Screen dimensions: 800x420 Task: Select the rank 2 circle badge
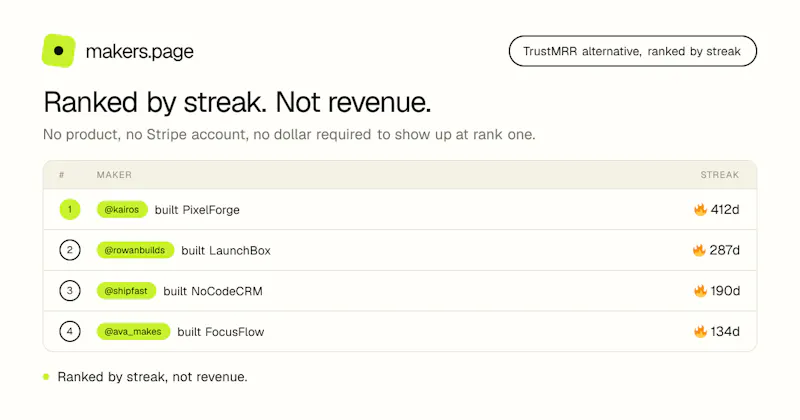click(70, 250)
